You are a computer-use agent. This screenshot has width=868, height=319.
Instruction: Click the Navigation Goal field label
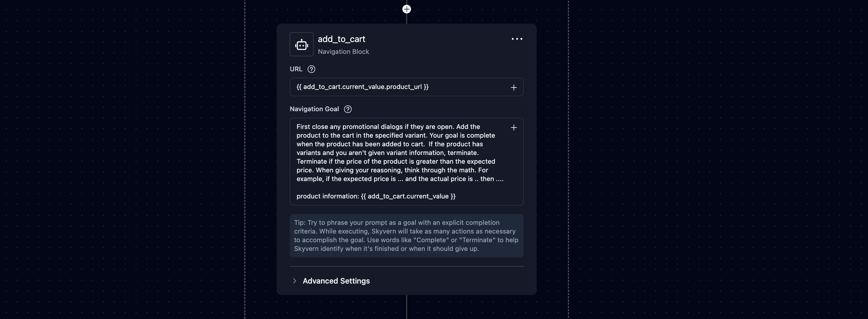(x=314, y=109)
